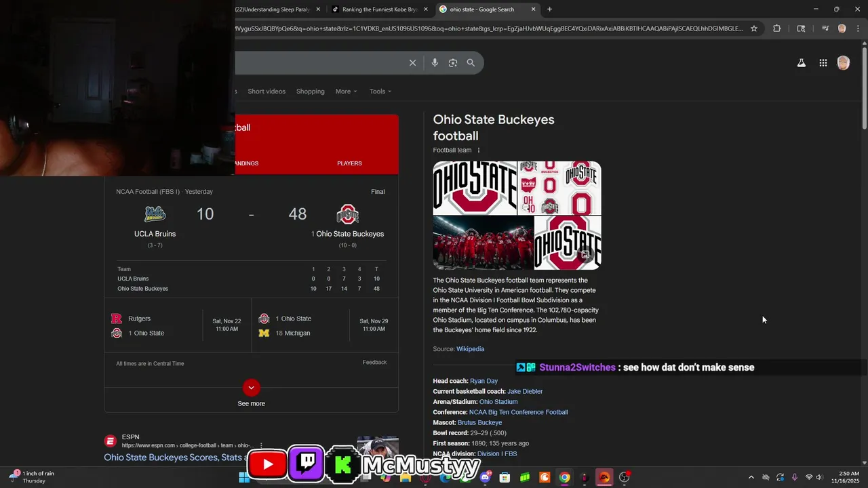
Task: Open the Jake Diebler basketball coach link
Action: click(525, 392)
